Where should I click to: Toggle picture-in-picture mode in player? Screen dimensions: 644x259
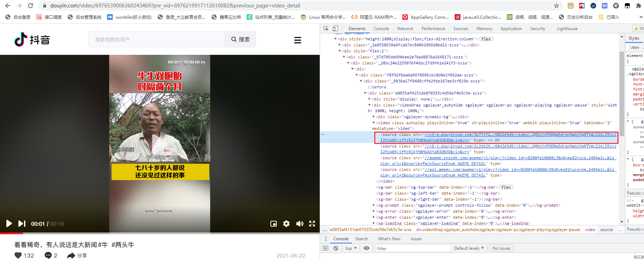tap(274, 224)
